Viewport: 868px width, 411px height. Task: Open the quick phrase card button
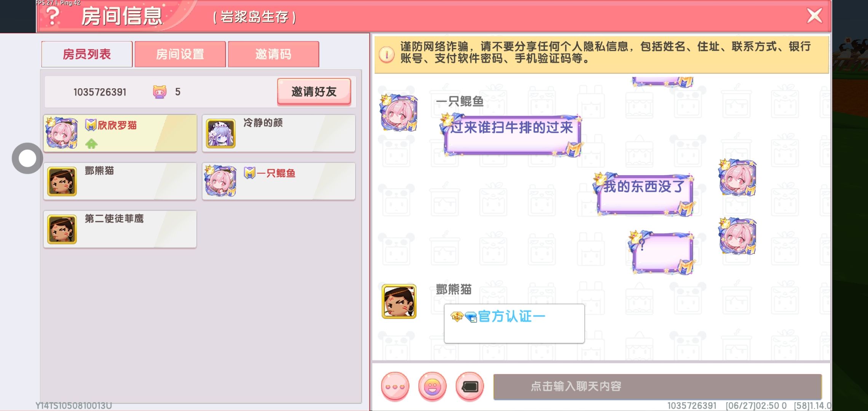(x=470, y=386)
